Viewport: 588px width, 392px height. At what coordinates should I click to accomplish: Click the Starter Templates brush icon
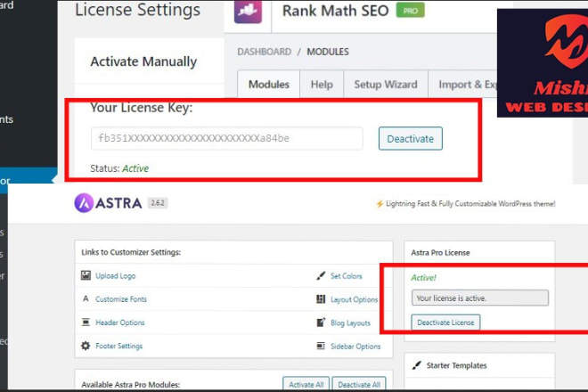pyautogui.click(x=416, y=365)
